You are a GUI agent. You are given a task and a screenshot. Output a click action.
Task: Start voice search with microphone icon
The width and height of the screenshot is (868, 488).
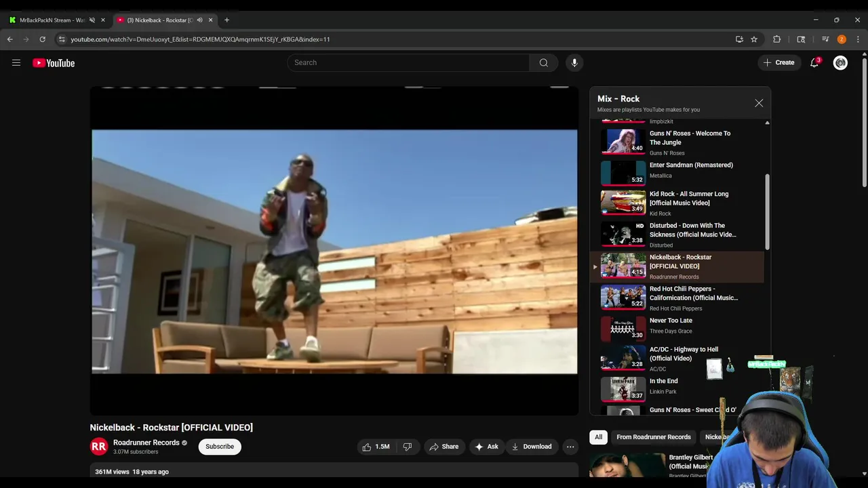pyautogui.click(x=574, y=63)
